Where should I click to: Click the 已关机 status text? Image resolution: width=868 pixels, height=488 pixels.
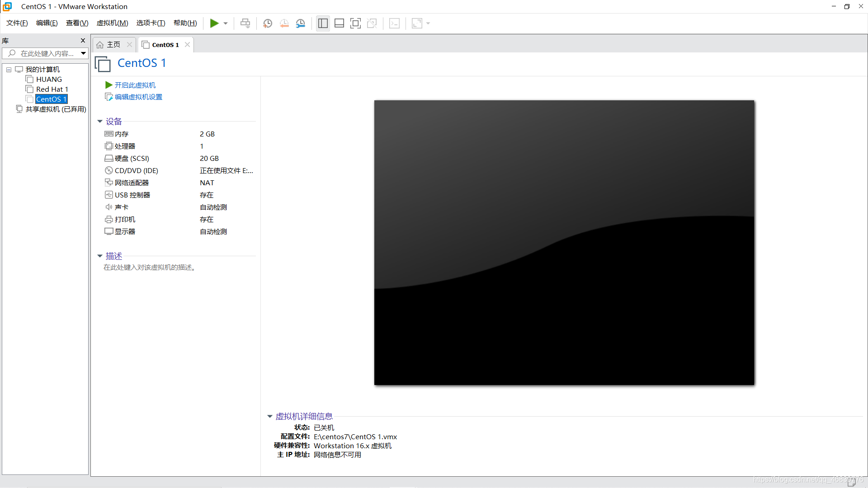324,428
